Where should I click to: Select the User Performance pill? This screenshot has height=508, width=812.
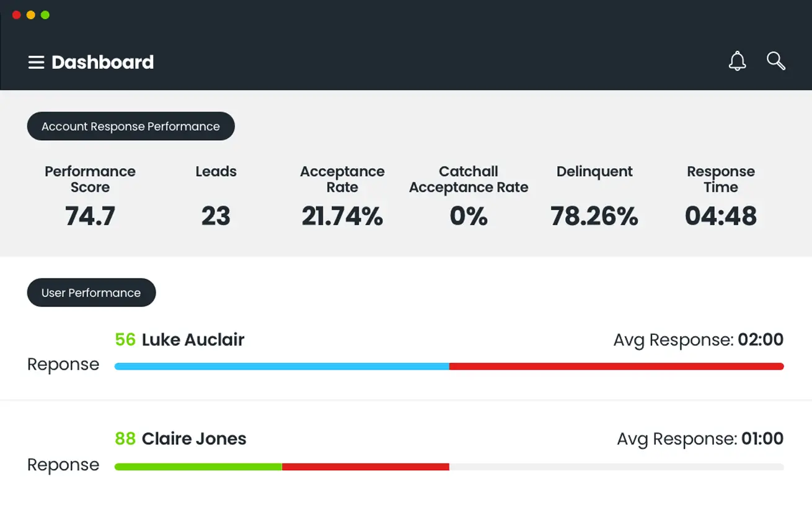(x=91, y=292)
